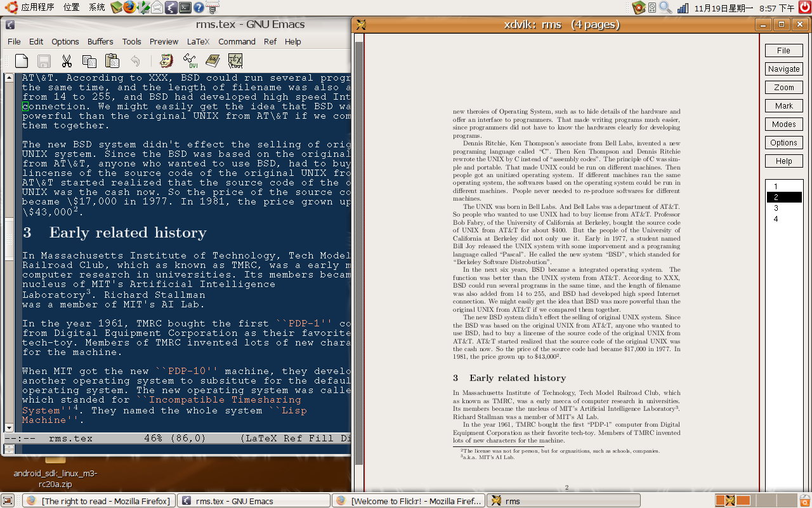Open the LaTeX menu in Emacs
This screenshot has width=812, height=508.
[199, 42]
